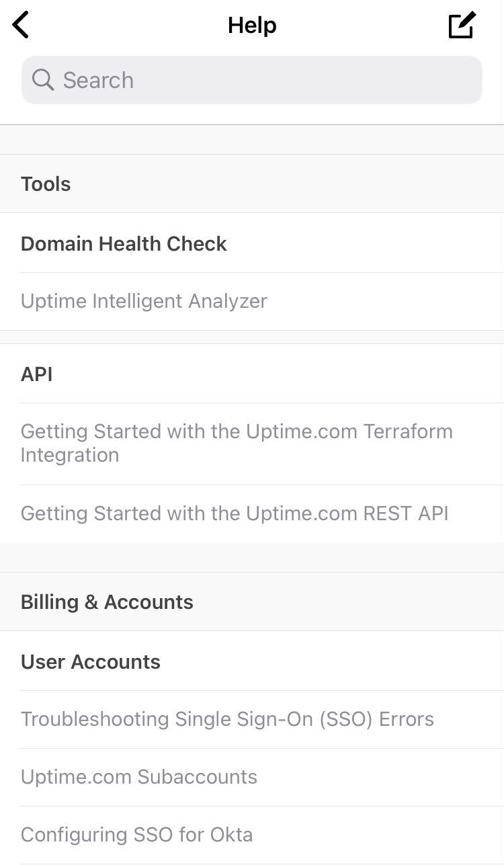Open the API category heading

(252, 374)
